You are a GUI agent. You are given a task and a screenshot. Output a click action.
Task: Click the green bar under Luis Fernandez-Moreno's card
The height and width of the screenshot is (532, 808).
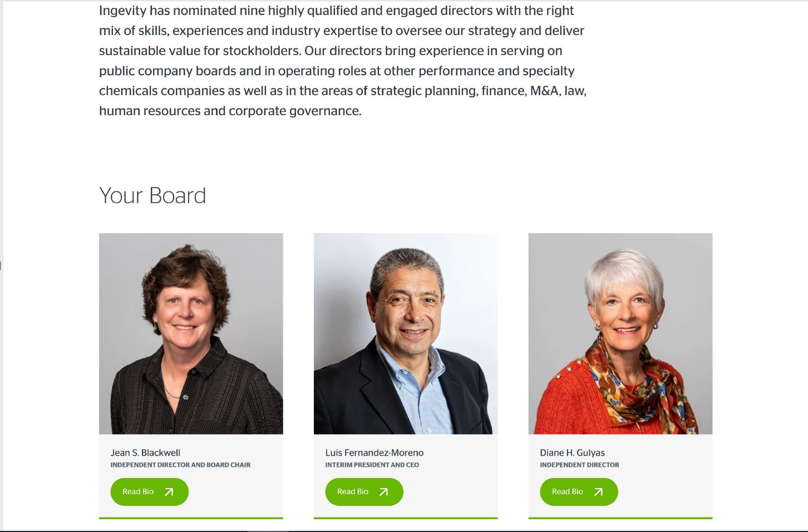(406, 518)
